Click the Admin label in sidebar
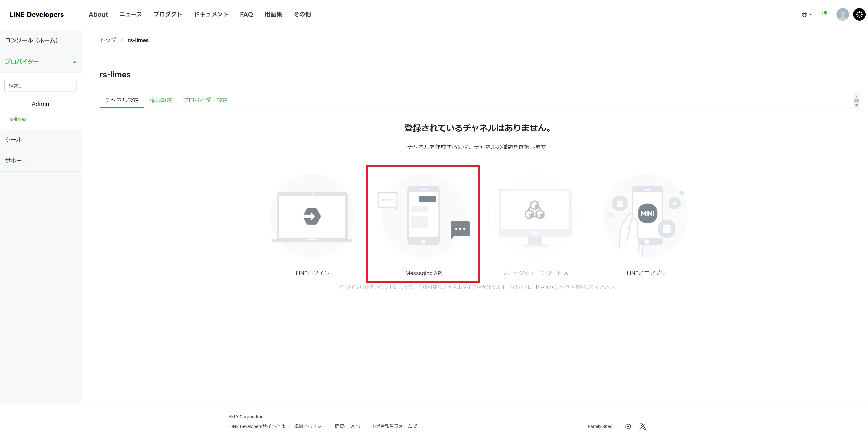The height and width of the screenshot is (438, 868). pyautogui.click(x=40, y=104)
